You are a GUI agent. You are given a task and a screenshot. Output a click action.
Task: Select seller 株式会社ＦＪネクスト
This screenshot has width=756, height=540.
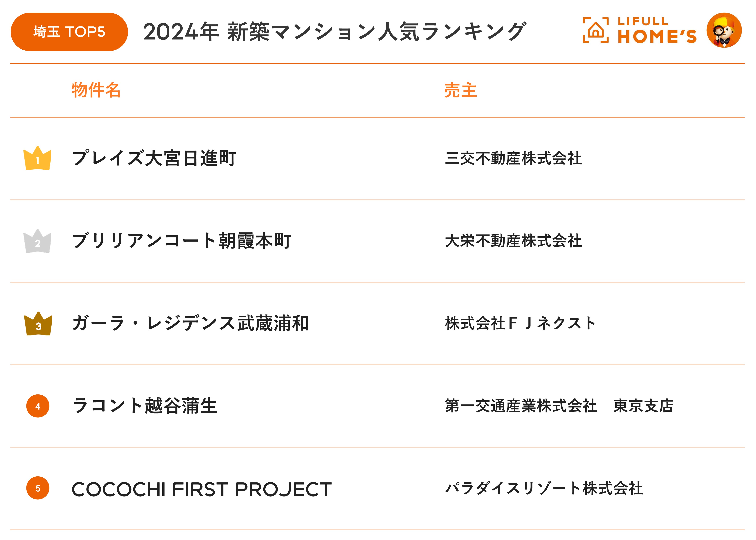tap(520, 323)
